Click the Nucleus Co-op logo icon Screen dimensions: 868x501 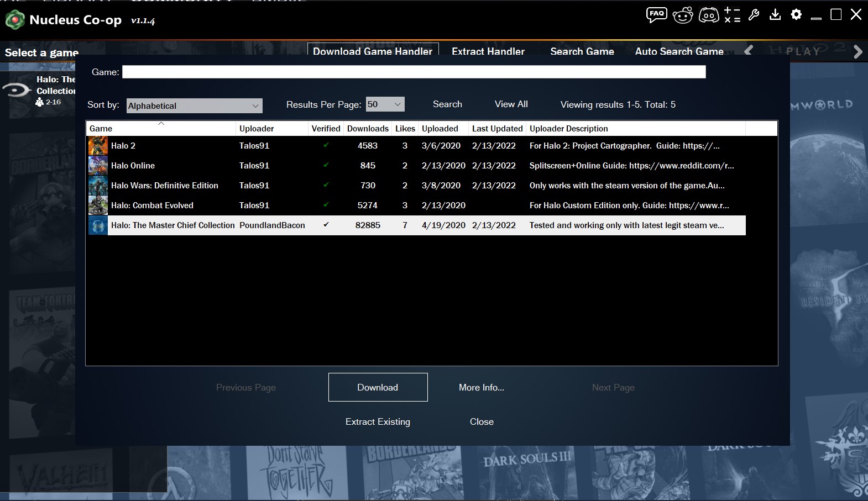tap(15, 20)
